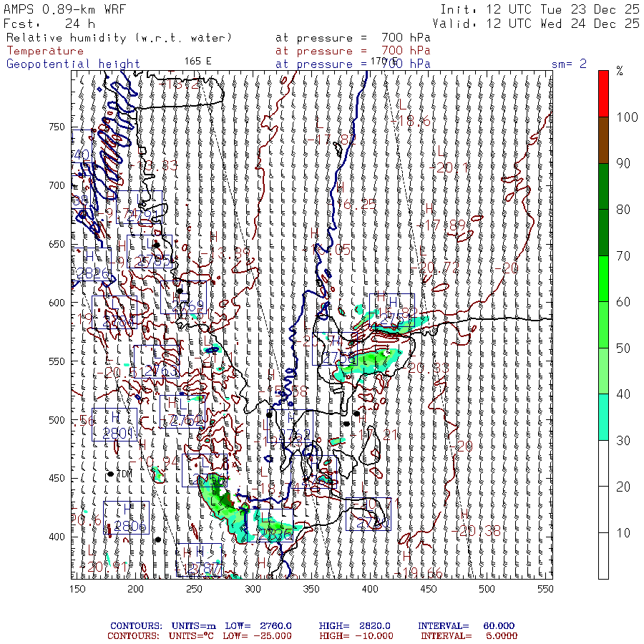Click the red top segment of the humidity color bar
This screenshot has width=644, height=644.
point(603,94)
